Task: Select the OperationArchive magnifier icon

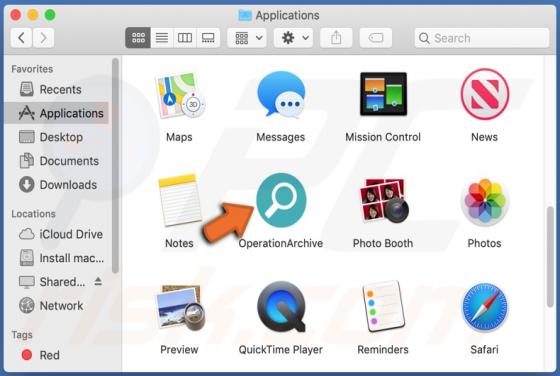Action: [281, 200]
